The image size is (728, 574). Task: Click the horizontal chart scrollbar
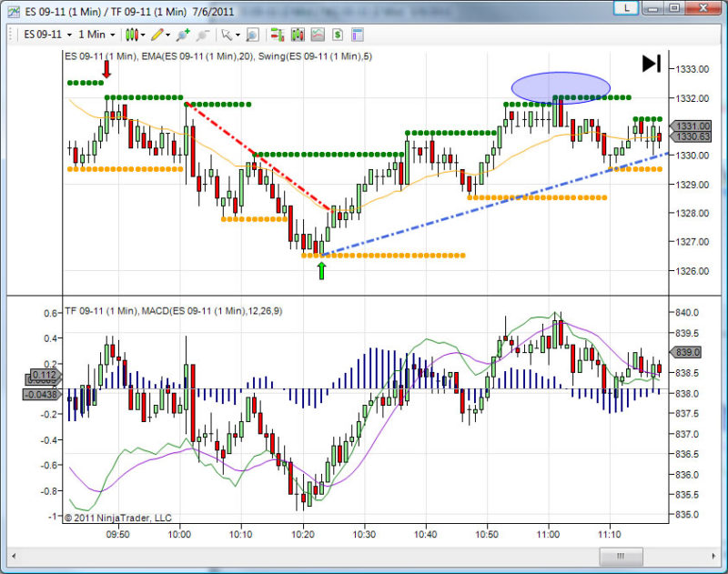[x=619, y=556]
